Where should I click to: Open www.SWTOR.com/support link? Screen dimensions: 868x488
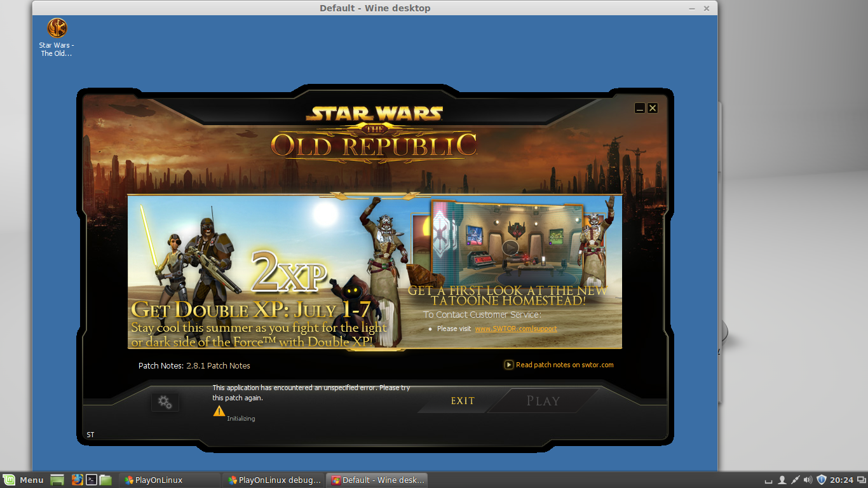click(516, 329)
